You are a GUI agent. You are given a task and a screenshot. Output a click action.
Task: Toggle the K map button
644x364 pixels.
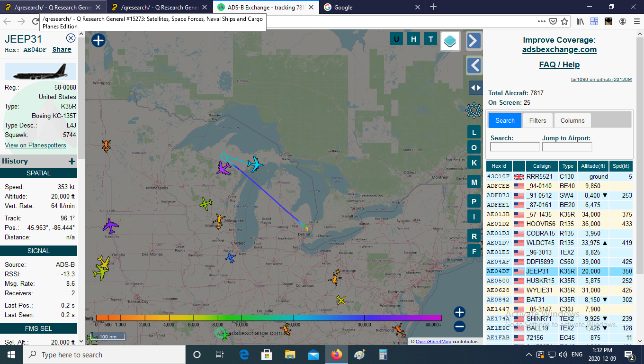(474, 163)
